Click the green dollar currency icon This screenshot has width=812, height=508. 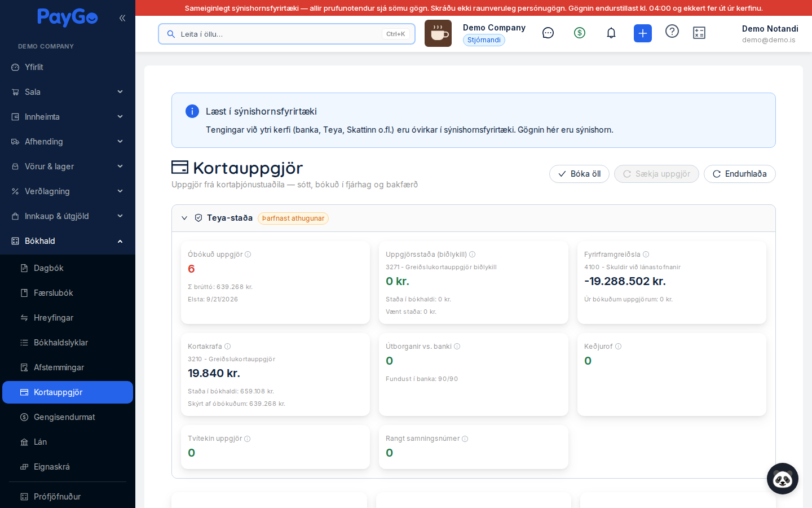pyautogui.click(x=580, y=33)
